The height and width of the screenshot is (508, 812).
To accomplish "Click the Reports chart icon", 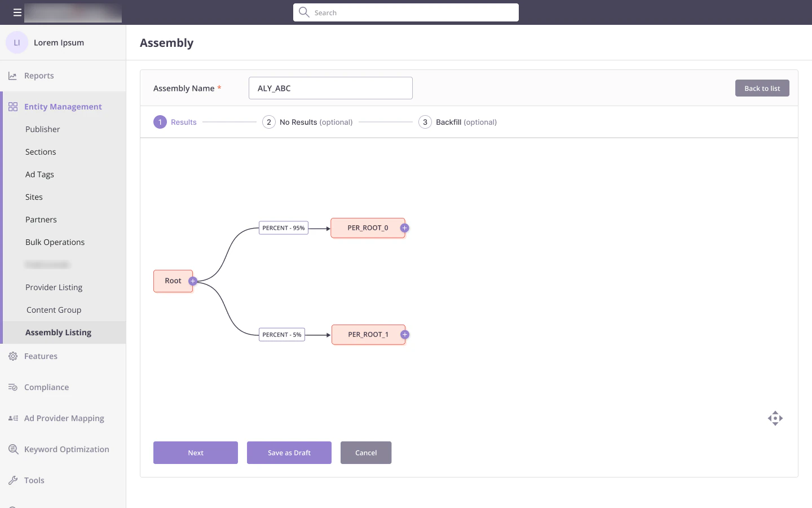I will pyautogui.click(x=12, y=76).
